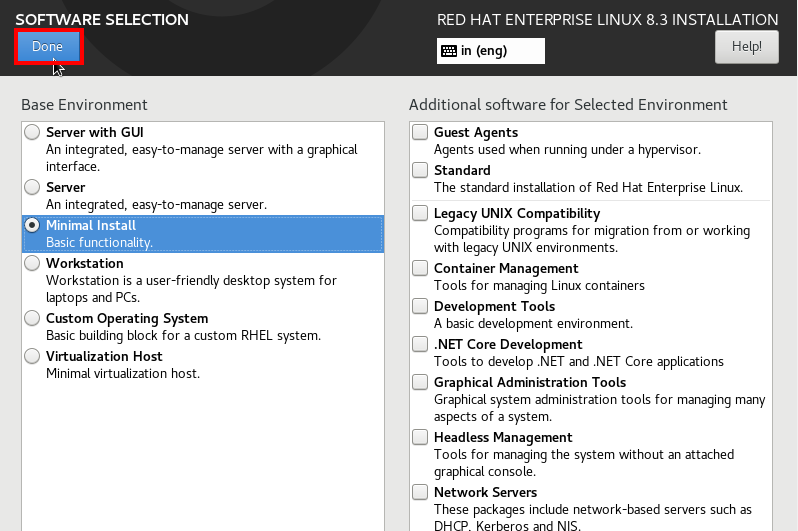The height and width of the screenshot is (531, 798).
Task: Click the blue Done button
Action: (x=48, y=46)
